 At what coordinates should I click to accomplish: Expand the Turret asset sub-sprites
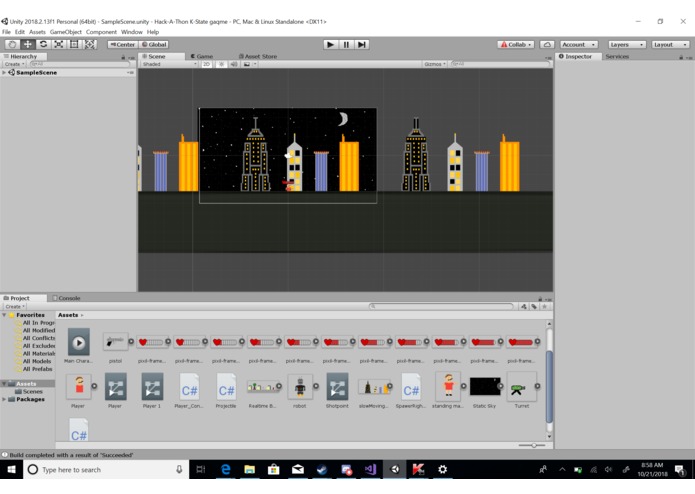pos(537,386)
